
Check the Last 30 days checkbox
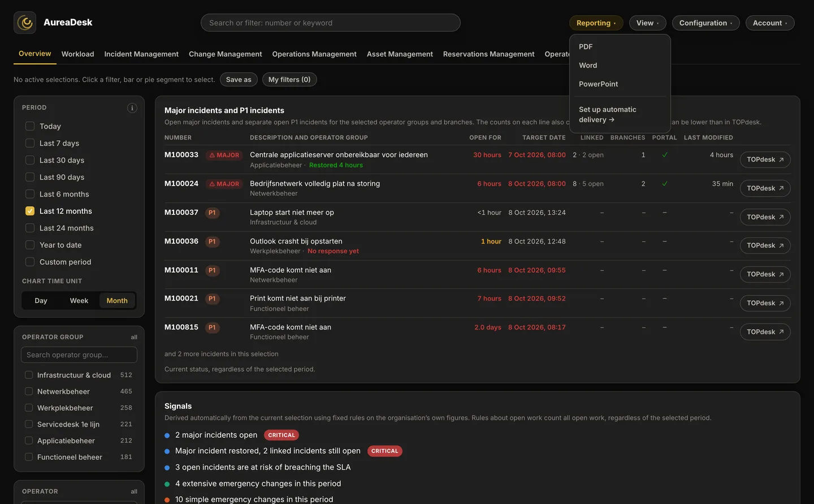coord(30,160)
